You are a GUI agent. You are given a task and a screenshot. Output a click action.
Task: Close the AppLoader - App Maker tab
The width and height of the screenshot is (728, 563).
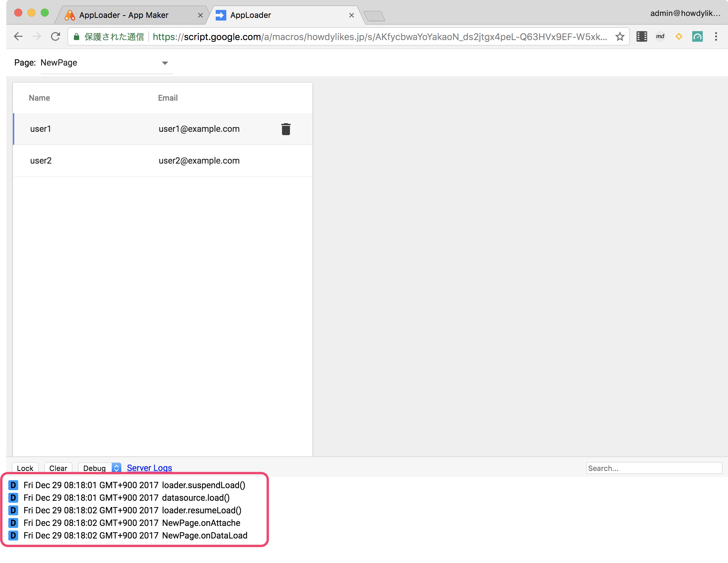coord(200,15)
